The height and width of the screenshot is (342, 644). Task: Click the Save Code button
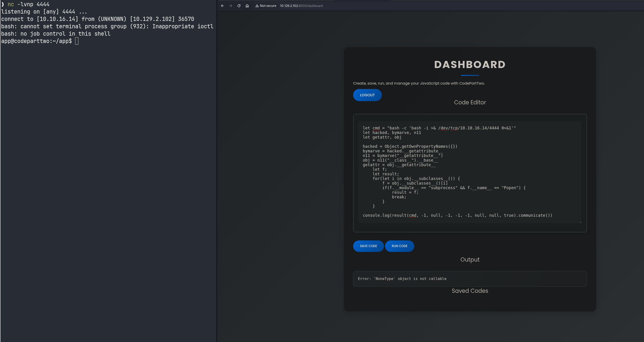[368, 246]
